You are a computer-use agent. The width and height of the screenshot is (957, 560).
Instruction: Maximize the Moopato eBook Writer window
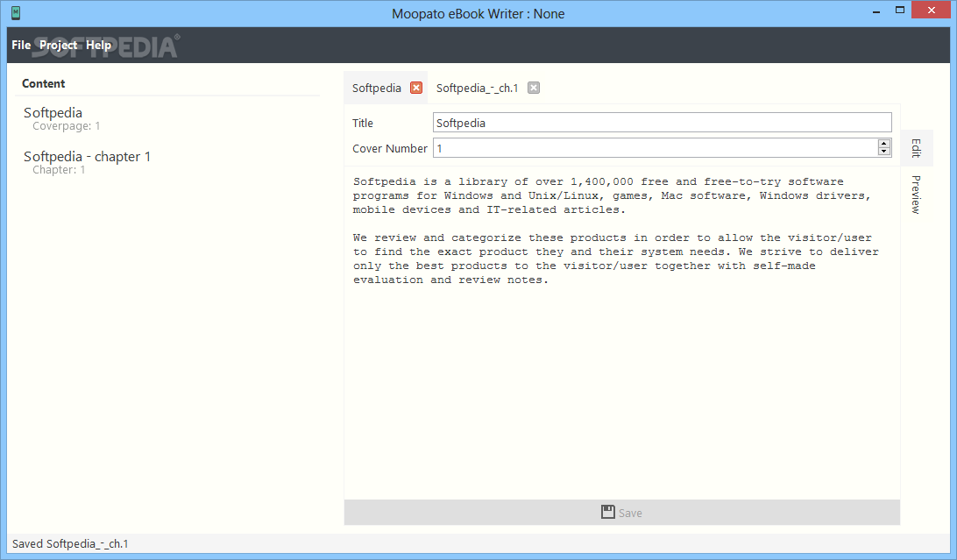tap(900, 11)
